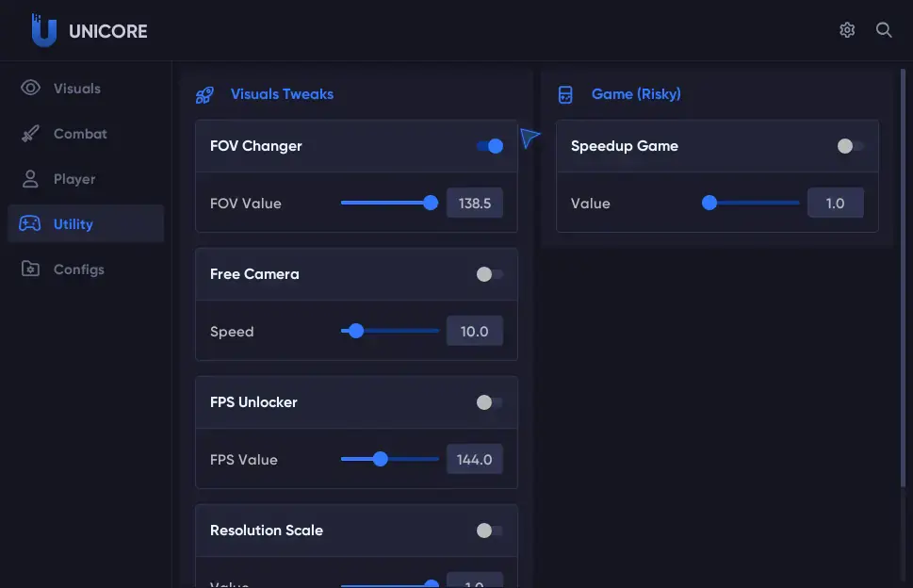Viewport: 913px width, 588px height.
Task: Click the FPS Value slider knob
Action: click(381, 459)
